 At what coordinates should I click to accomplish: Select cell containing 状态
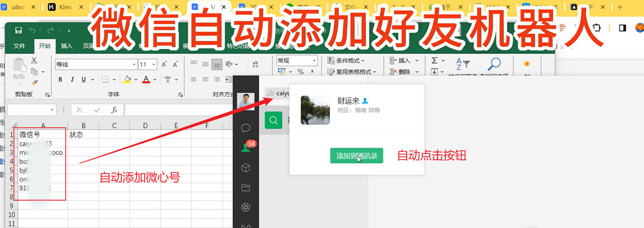[x=83, y=134]
